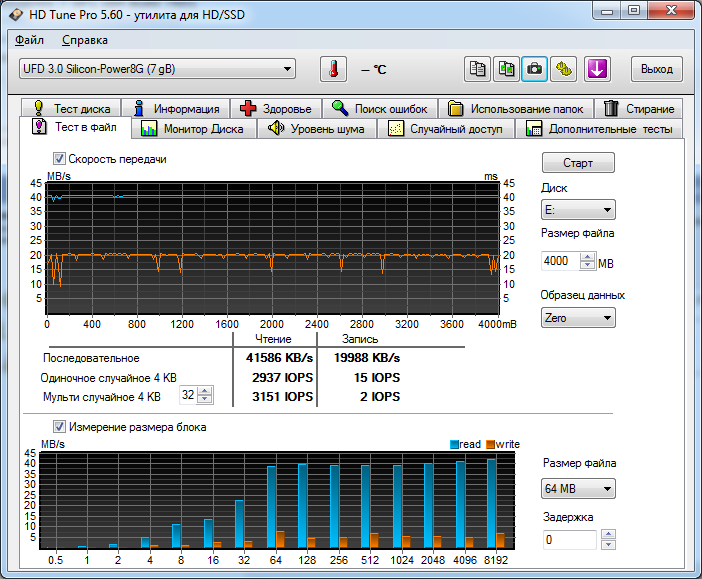Go to Поиск ошибок tab
This screenshot has width=702, height=579.
[x=380, y=108]
